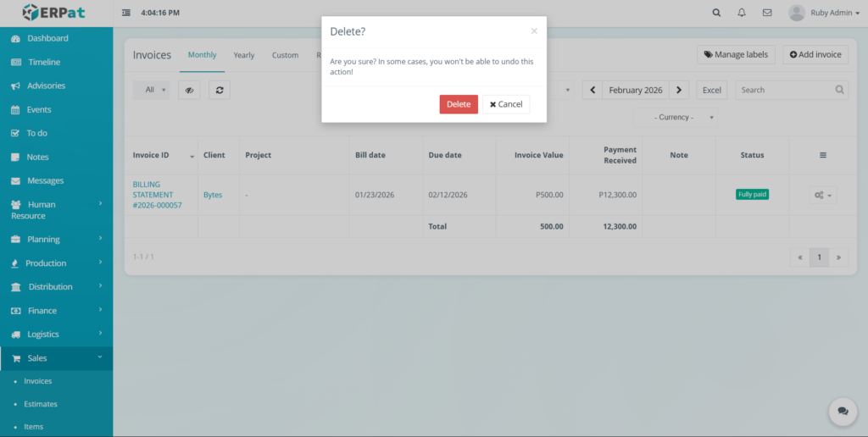Open the table column menu icon

[x=823, y=156]
